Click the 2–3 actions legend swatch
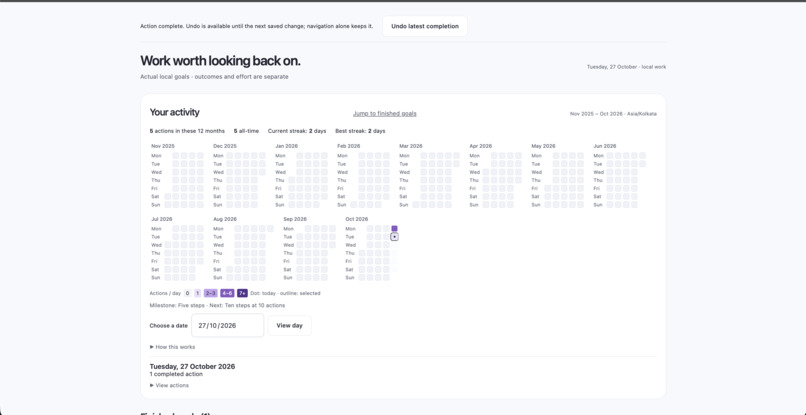This screenshot has width=806, height=415. coord(211,293)
